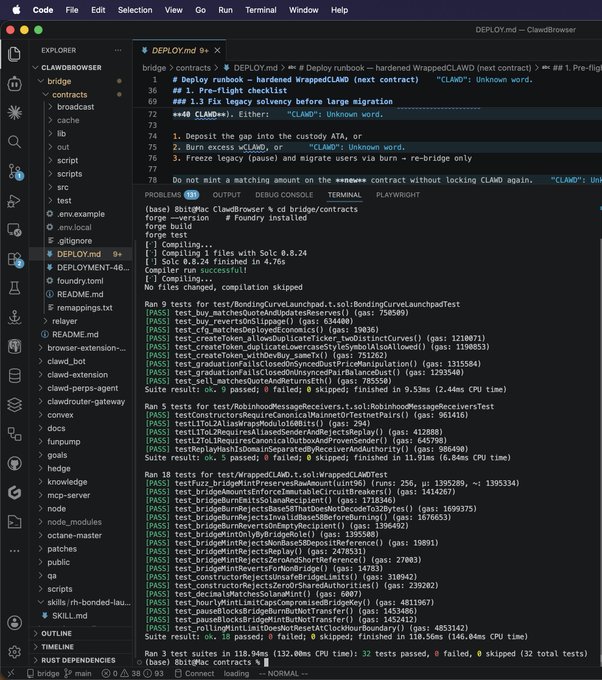Select the DEPLOY.md editor tab
This screenshot has height=680, width=602.
(x=180, y=51)
